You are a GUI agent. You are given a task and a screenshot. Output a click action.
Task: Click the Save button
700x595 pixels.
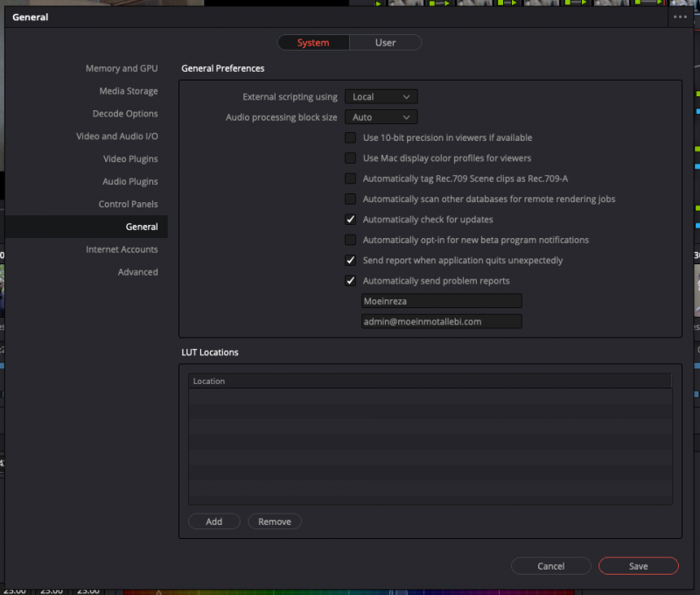pos(638,566)
